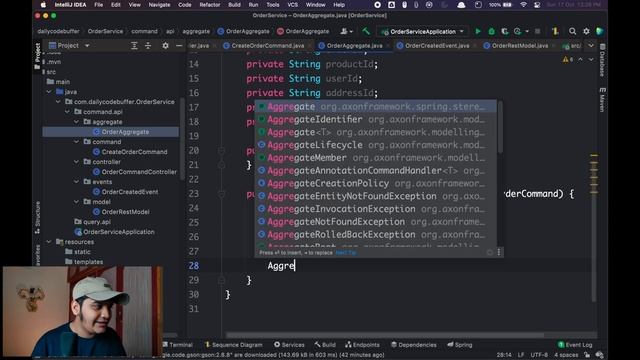Click the OrderService breadcrumb
The width and height of the screenshot is (640, 360).
pyautogui.click(x=105, y=31)
